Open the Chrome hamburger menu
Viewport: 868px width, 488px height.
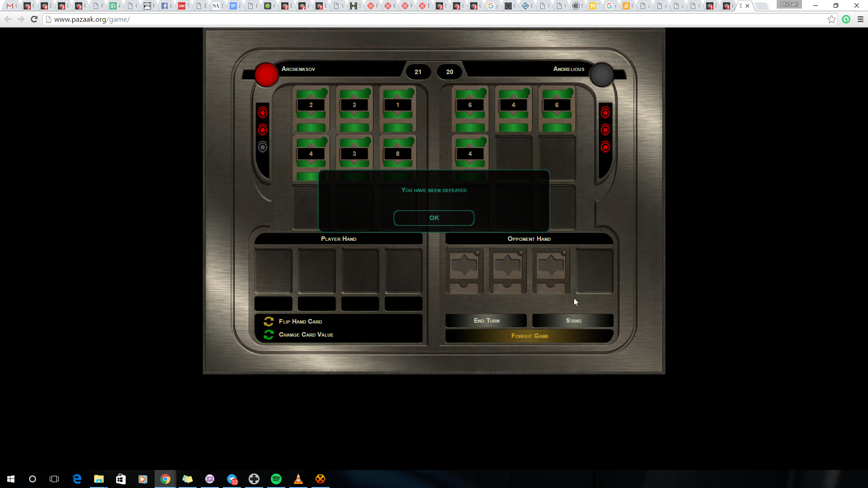coord(860,19)
